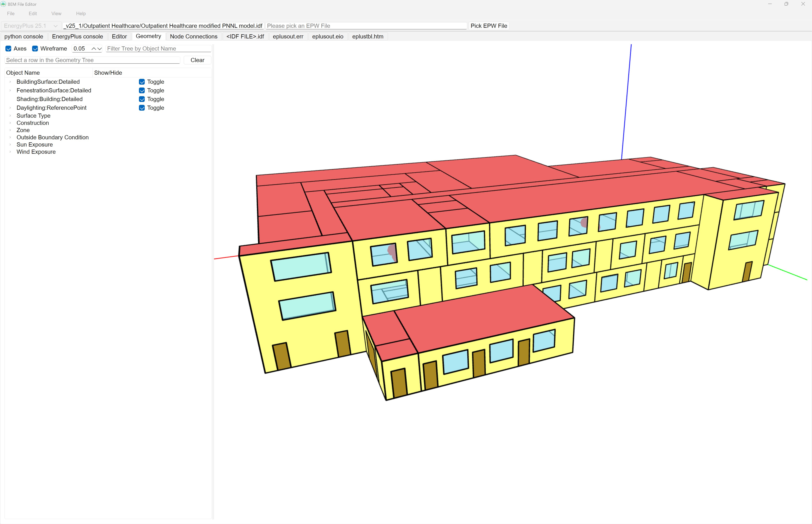This screenshot has width=812, height=524.
Task: Expand the Sun Exposure tree node
Action: coord(10,145)
